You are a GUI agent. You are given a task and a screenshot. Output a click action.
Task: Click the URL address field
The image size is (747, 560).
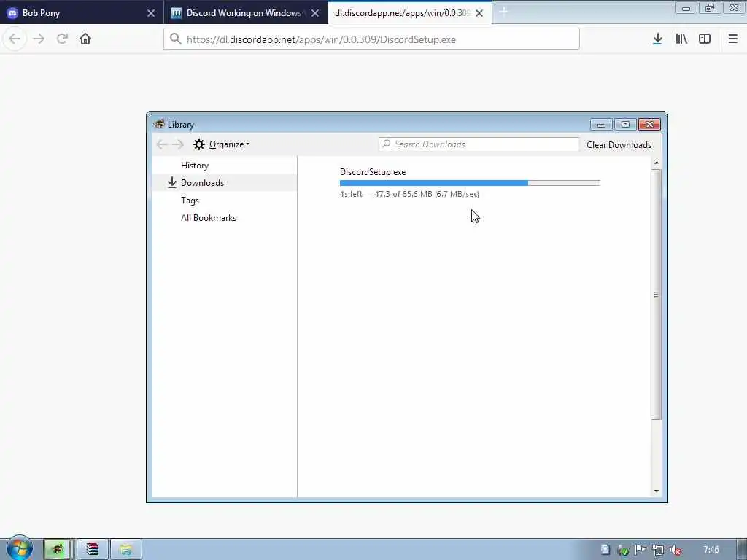[x=371, y=39]
